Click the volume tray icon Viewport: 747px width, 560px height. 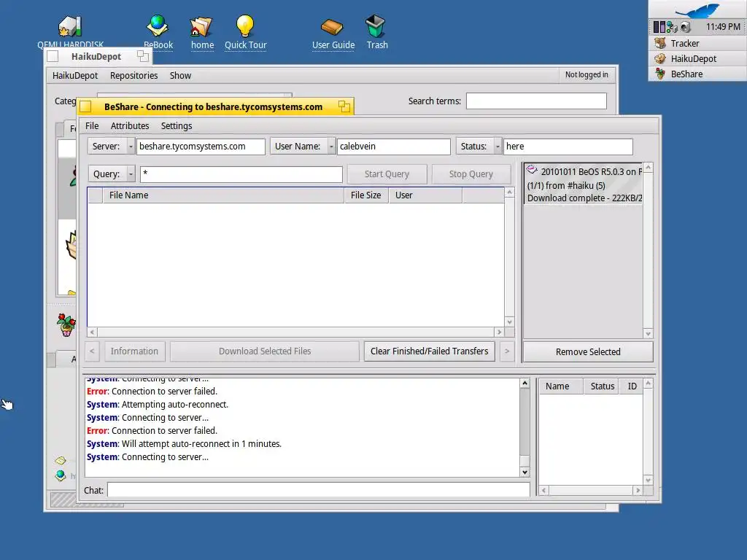(x=686, y=27)
